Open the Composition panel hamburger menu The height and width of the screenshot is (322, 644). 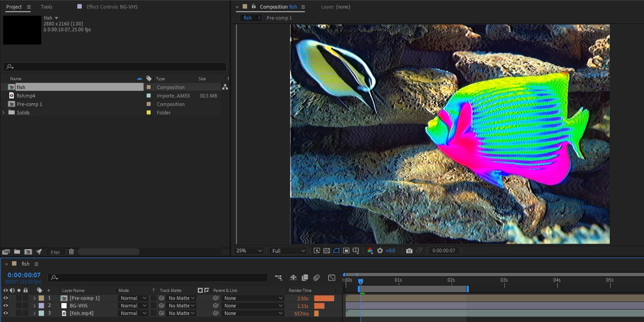click(303, 7)
